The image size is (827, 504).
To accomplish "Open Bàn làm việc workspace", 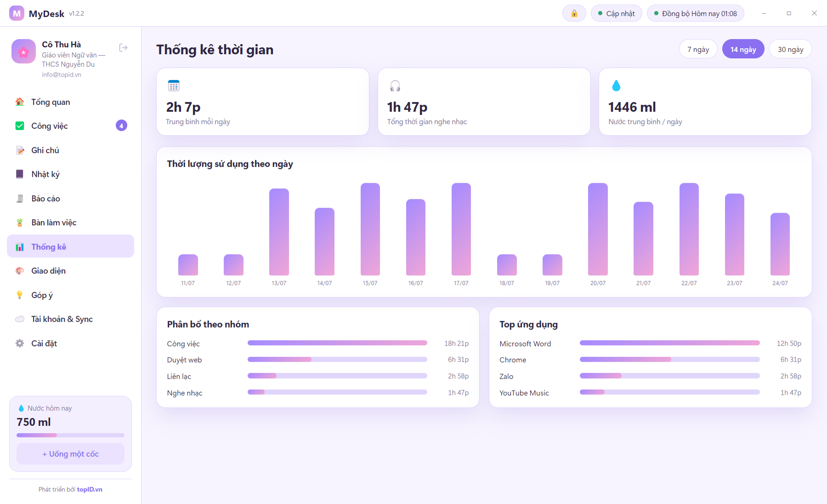I will click(70, 222).
